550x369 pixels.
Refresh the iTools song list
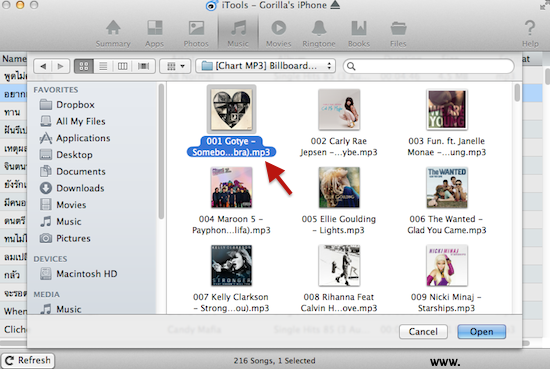(28, 360)
